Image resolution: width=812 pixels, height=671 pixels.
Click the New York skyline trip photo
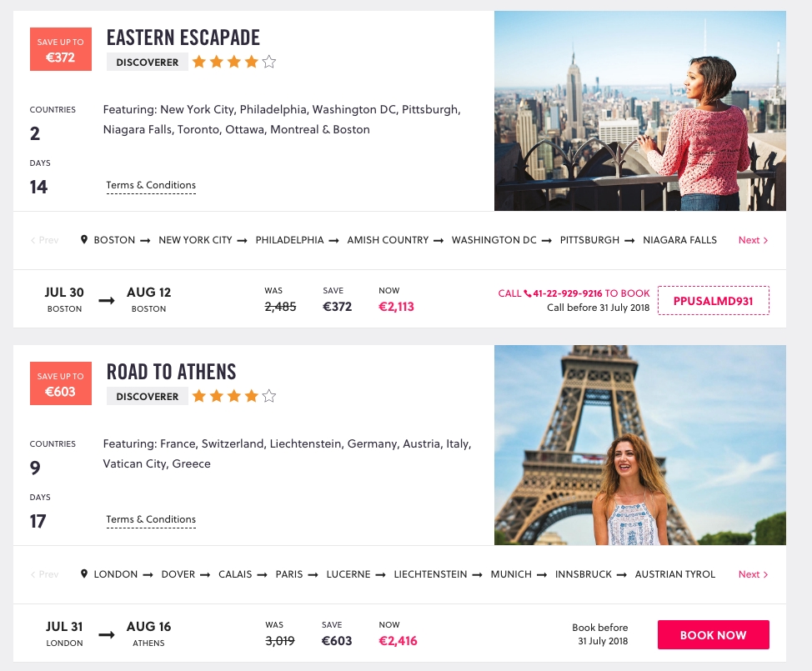pos(639,111)
